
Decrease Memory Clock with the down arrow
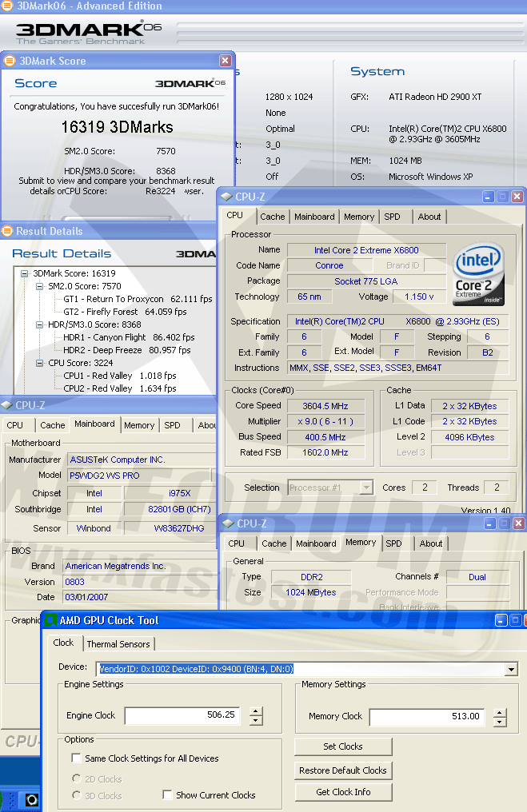tap(500, 722)
